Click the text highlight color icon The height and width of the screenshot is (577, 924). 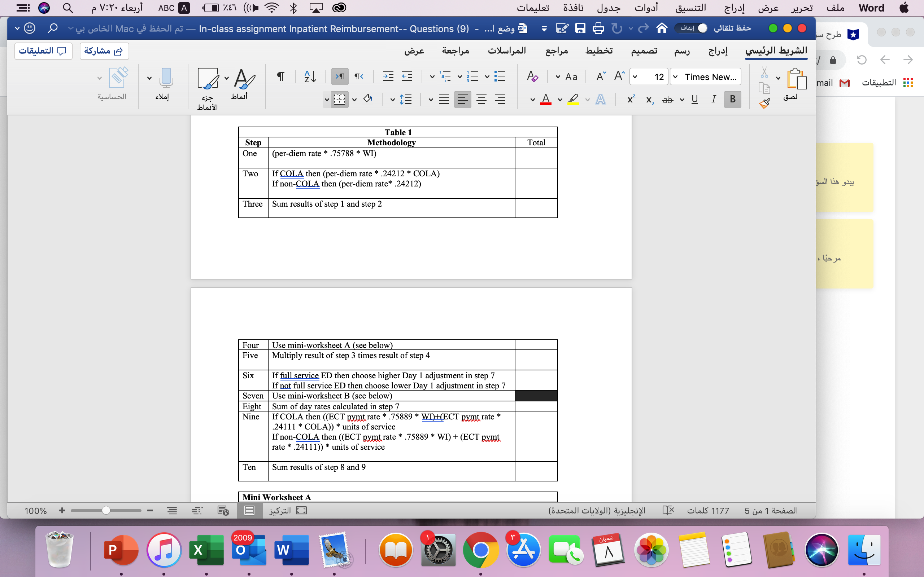(574, 99)
